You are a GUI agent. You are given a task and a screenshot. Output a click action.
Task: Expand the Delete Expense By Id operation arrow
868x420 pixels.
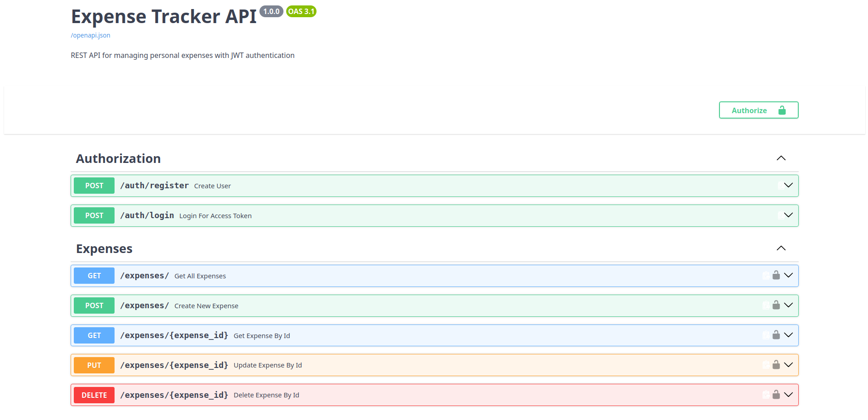(788, 395)
